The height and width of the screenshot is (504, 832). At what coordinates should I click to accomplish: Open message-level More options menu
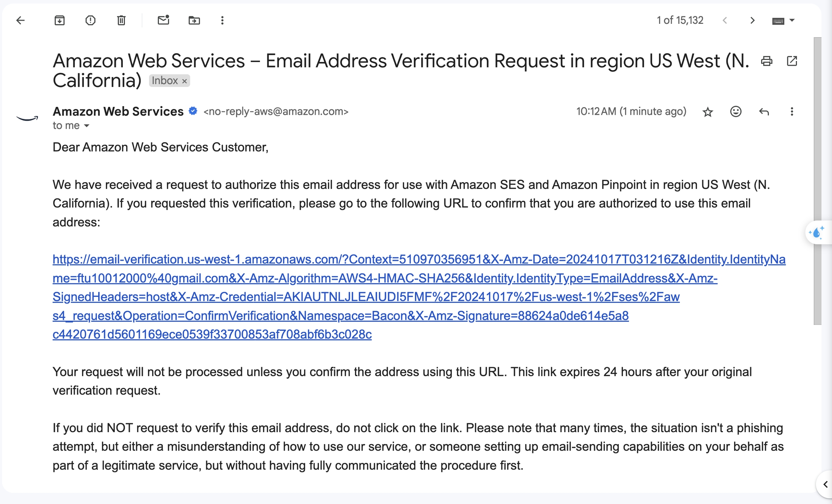(x=792, y=112)
